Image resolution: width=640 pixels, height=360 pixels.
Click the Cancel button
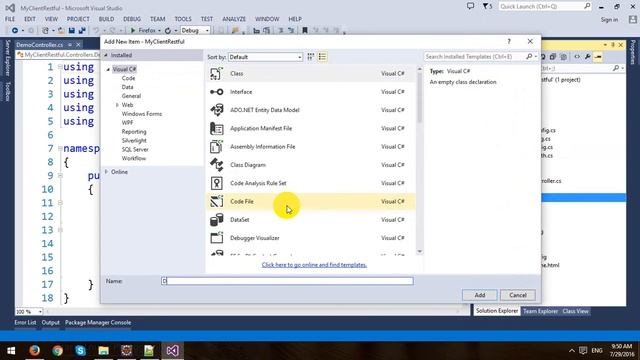coord(518,295)
